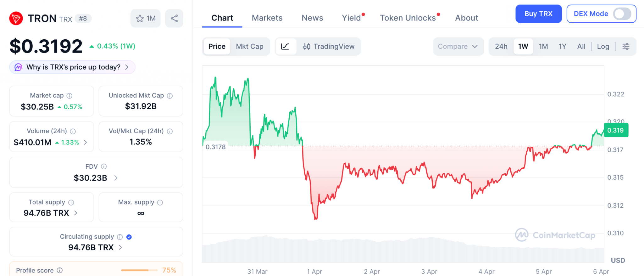Click the Profile score progress bar
The width and height of the screenshot is (644, 276).
[x=139, y=270]
